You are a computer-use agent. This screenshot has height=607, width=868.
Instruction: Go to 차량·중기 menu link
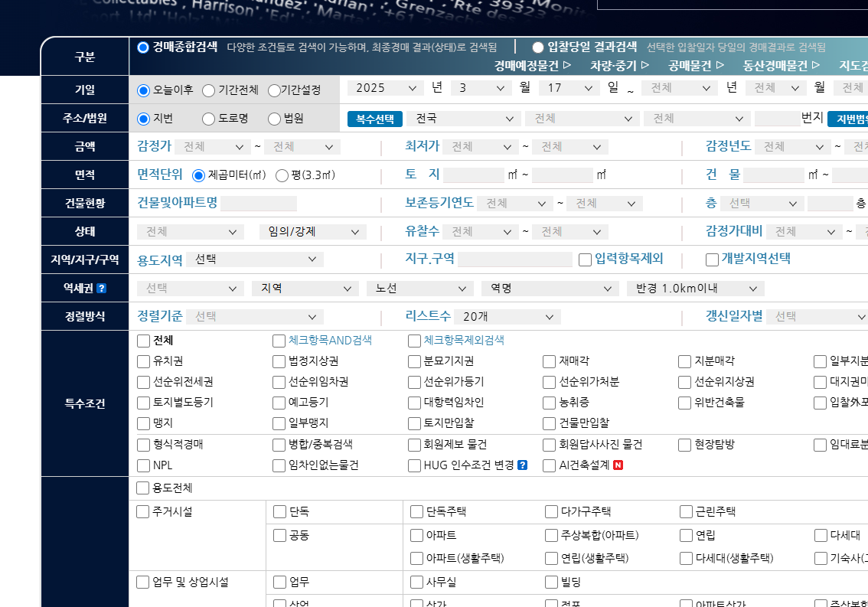point(619,66)
